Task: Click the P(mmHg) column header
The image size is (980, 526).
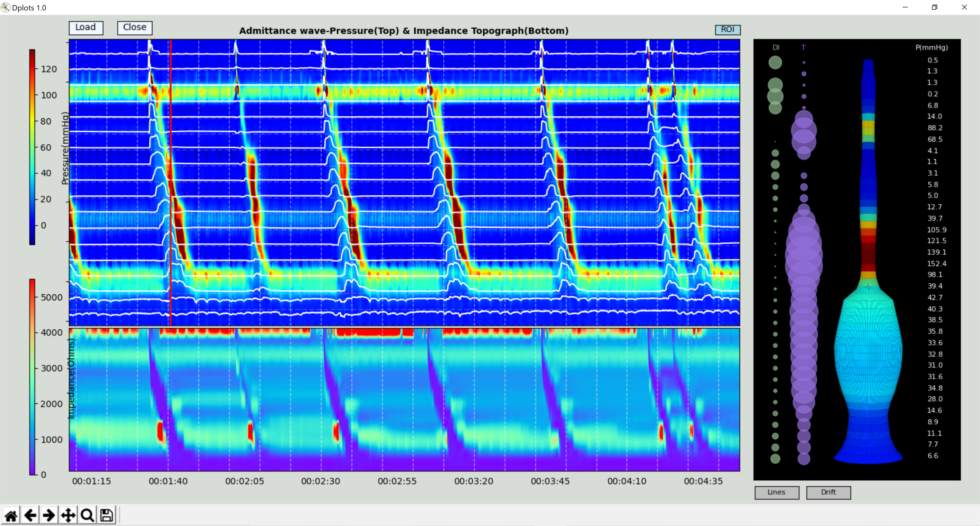Action: point(932,47)
